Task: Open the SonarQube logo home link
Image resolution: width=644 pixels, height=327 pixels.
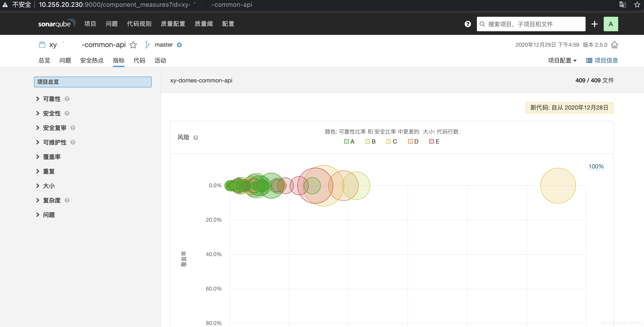Action: click(57, 24)
